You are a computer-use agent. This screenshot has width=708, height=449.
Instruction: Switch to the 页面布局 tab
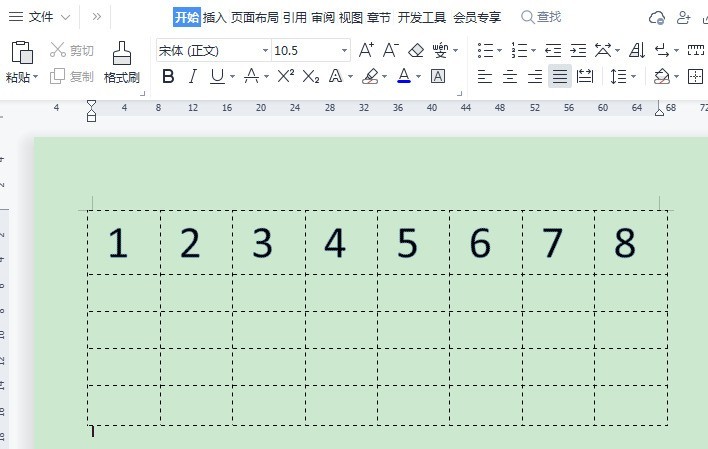tap(255, 17)
